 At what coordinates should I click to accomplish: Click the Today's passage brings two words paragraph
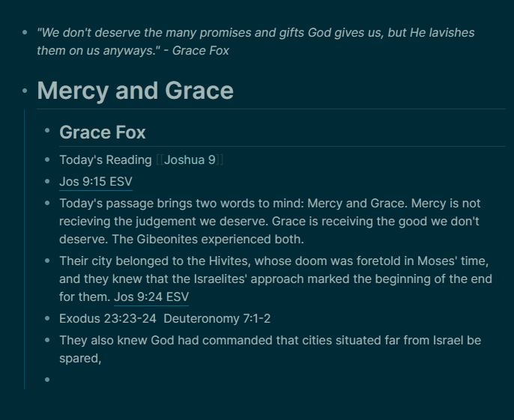coord(270,222)
